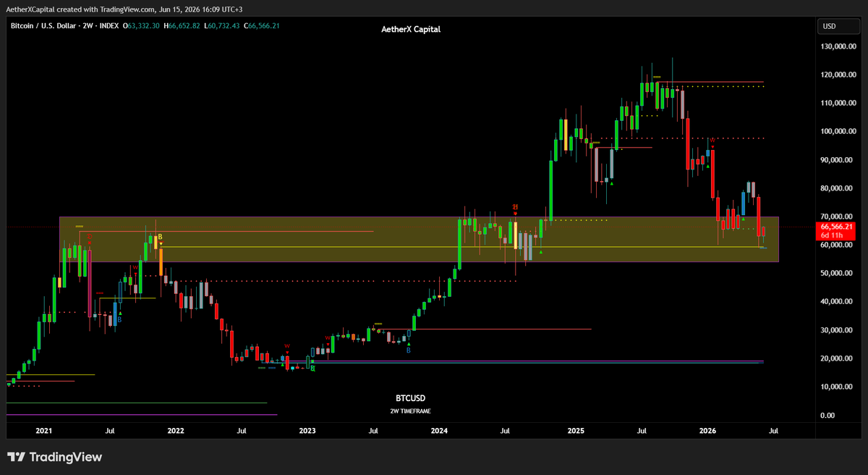The width and height of the screenshot is (868, 475).
Task: Click the 2026 label on time axis
Action: (707, 431)
